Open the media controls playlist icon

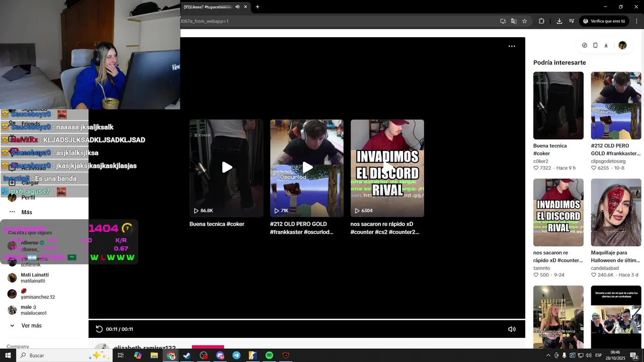click(x=572, y=21)
